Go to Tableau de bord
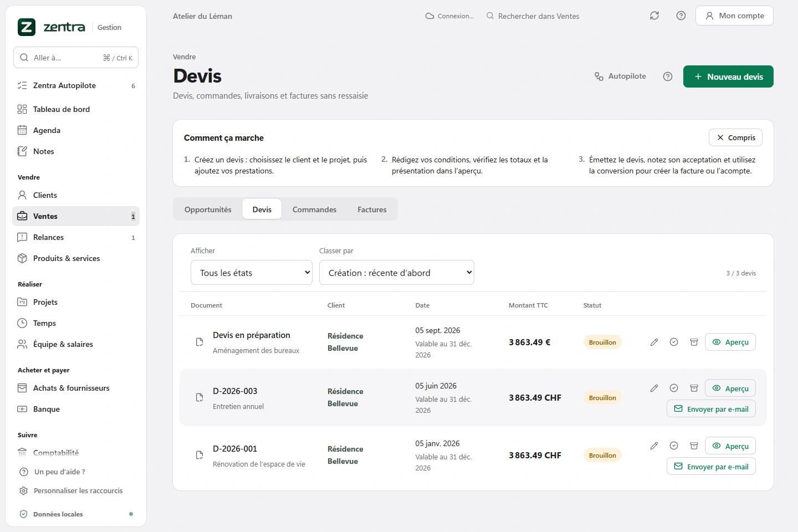Screen dimensions: 798x532 click(x=76, y=109)
